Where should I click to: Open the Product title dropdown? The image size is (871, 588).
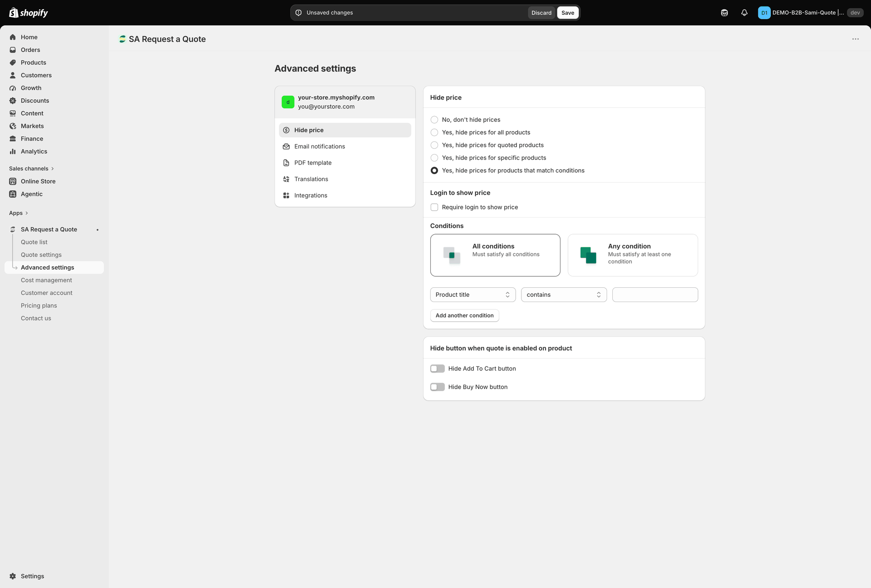click(473, 295)
